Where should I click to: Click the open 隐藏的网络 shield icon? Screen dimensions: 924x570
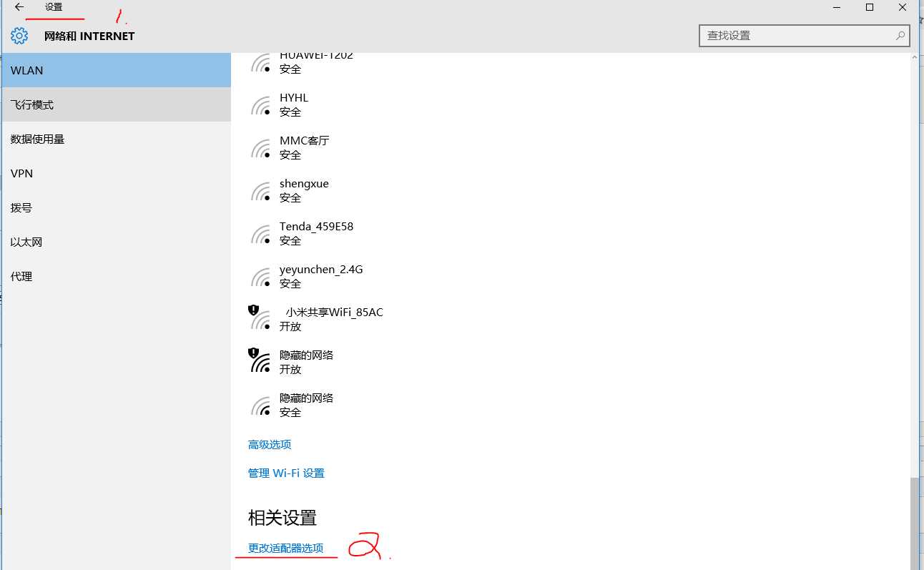click(x=253, y=353)
